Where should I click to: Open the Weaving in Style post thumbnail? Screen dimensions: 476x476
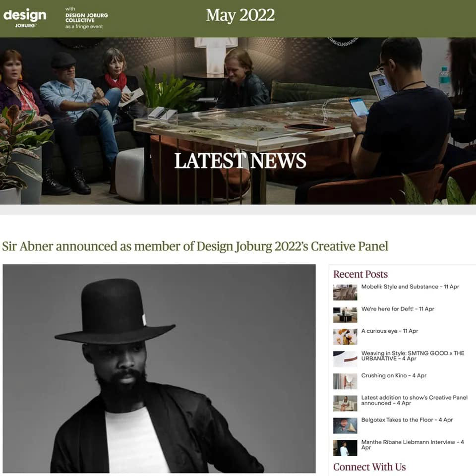pyautogui.click(x=345, y=359)
